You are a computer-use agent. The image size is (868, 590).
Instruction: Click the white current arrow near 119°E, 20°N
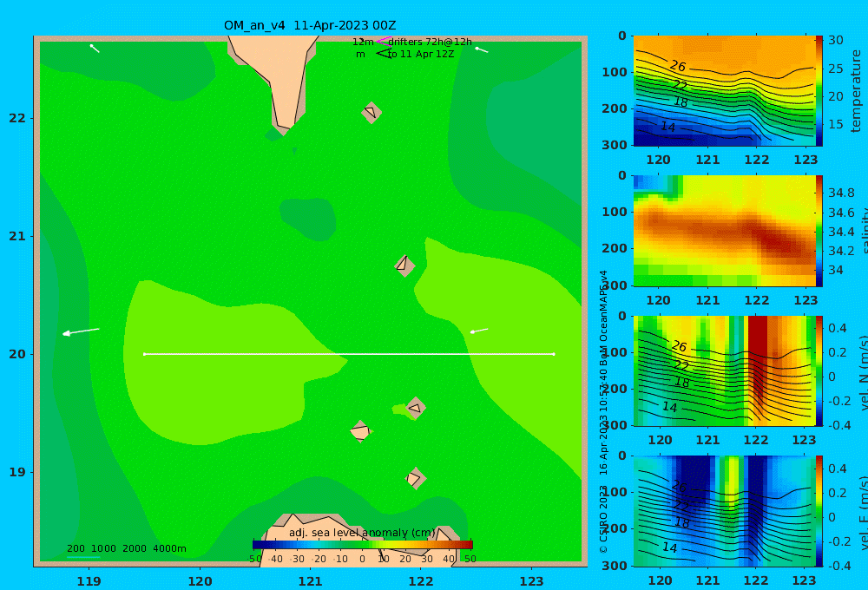click(x=81, y=331)
